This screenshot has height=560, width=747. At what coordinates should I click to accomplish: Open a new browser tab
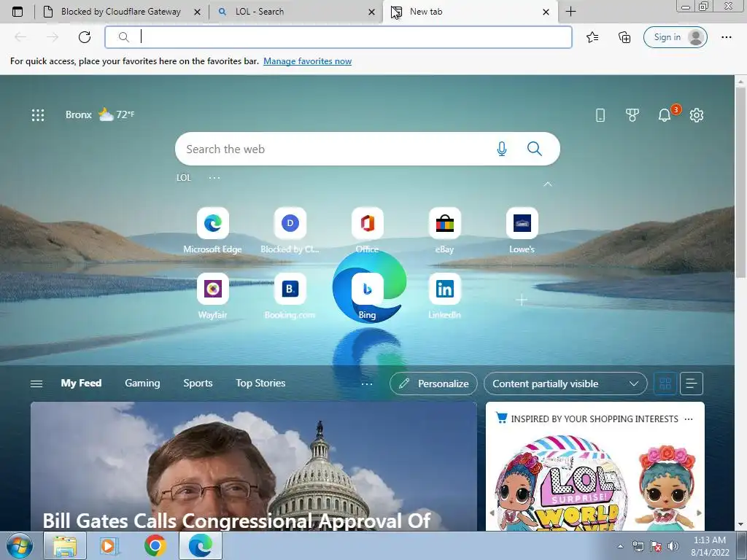pos(570,12)
